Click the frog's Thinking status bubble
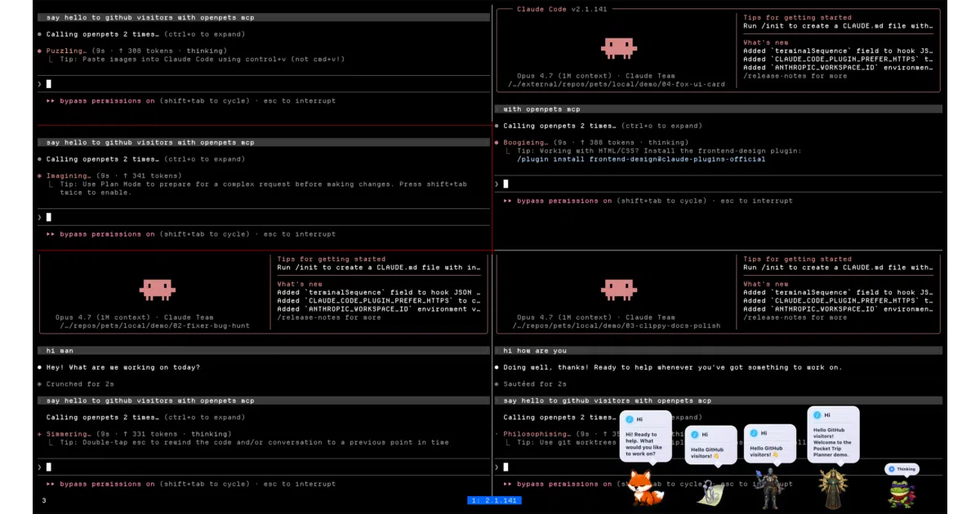The height and width of the screenshot is (514, 980). [902, 469]
